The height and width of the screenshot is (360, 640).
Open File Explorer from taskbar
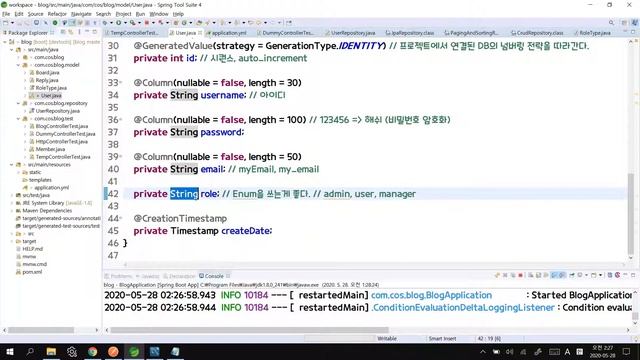pyautogui.click(x=51, y=351)
